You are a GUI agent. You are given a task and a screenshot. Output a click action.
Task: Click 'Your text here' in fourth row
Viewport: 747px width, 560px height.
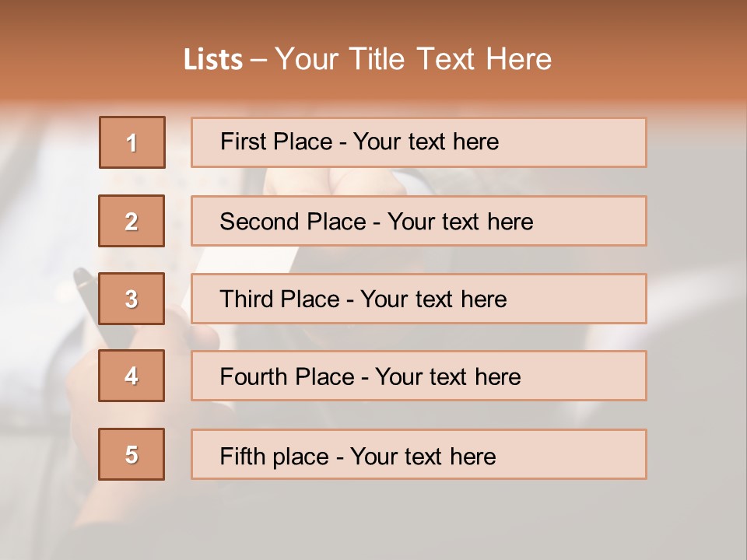point(447,377)
